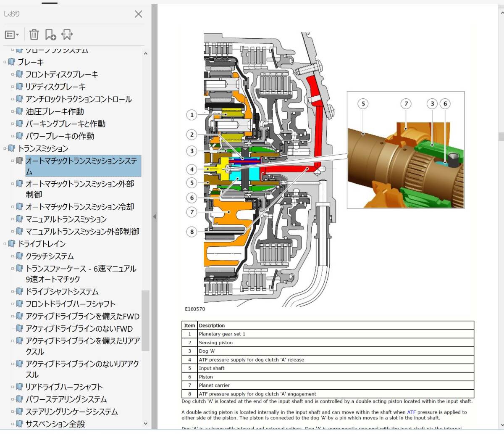
Task: Click the bookmark icon next to ドライブシャフトシステム
Action: [x=19, y=291]
